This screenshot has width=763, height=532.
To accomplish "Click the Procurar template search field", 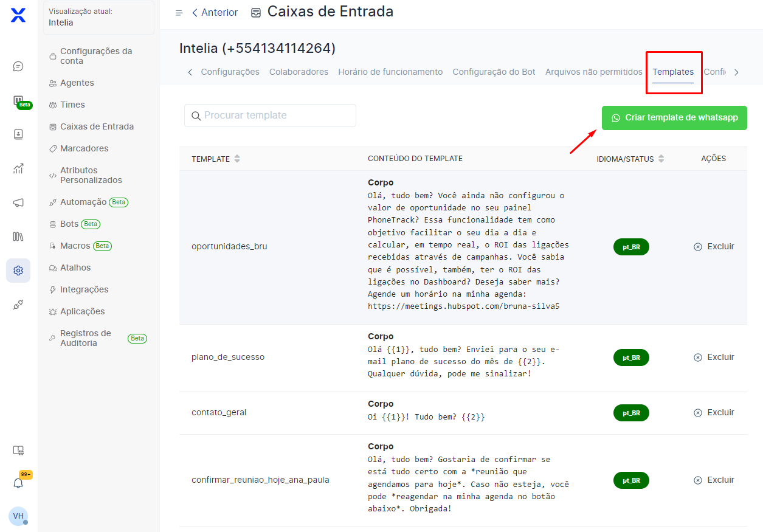I will coord(270,116).
